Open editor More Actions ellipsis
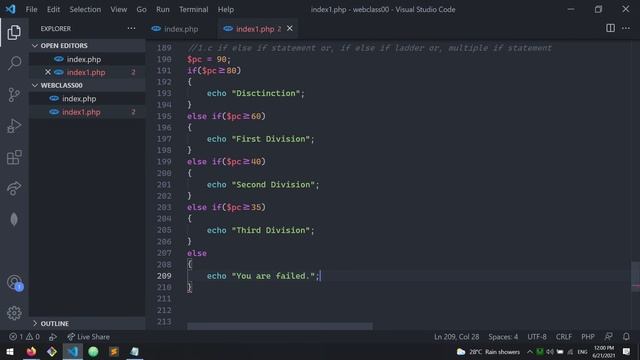This screenshot has height=360, width=640. pos(626,28)
